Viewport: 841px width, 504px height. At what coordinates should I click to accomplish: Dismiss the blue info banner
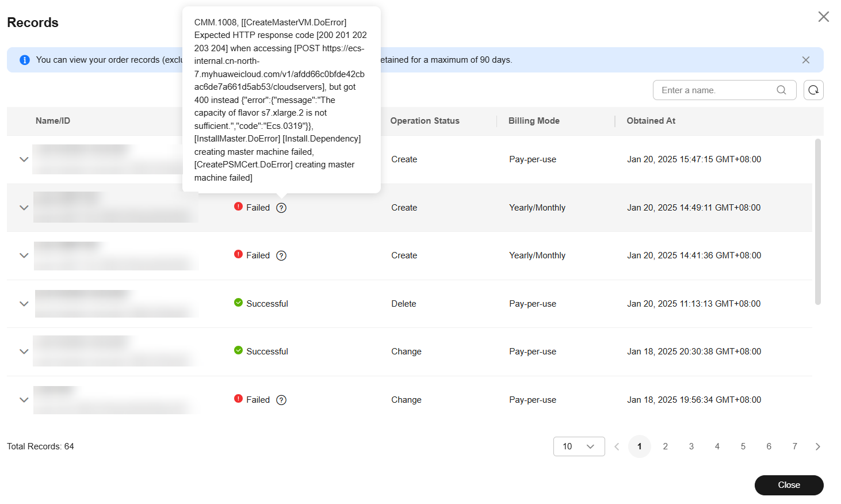806,60
